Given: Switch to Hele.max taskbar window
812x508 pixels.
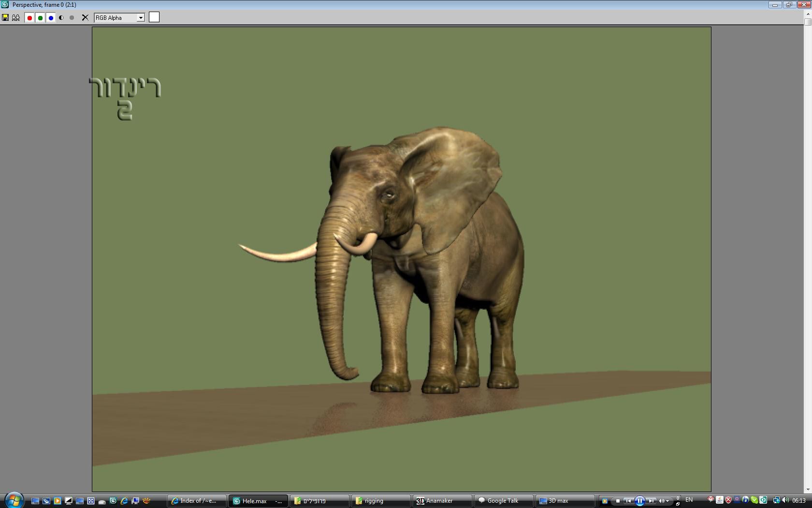Looking at the screenshot, I should click(258, 501).
